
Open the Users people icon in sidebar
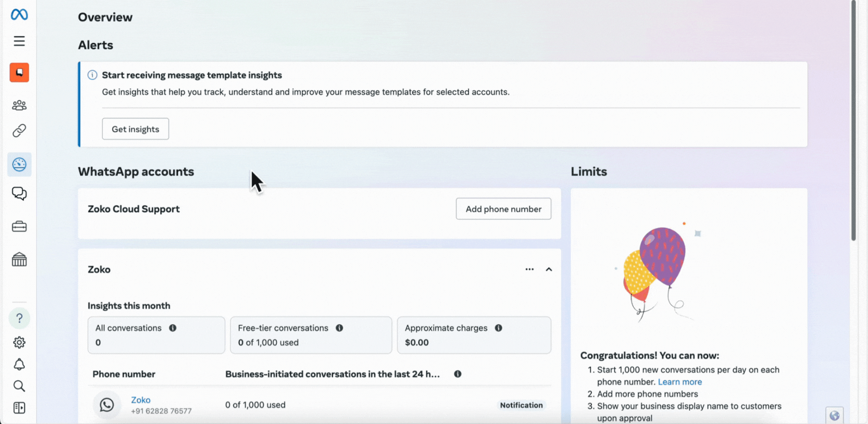pos(19,105)
